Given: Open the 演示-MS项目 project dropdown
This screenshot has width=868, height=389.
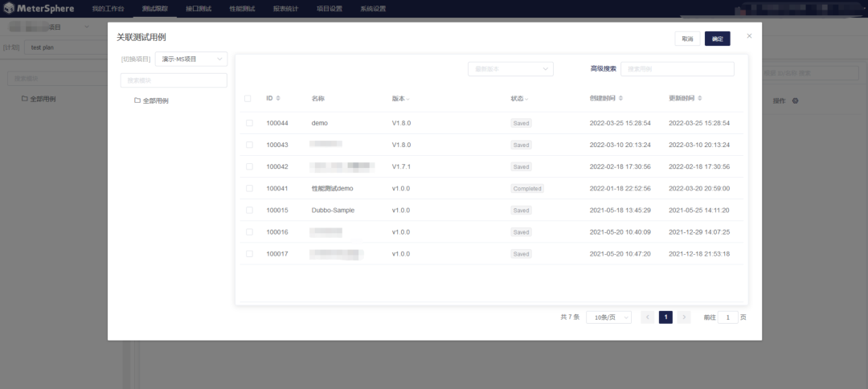Looking at the screenshot, I should tap(191, 59).
